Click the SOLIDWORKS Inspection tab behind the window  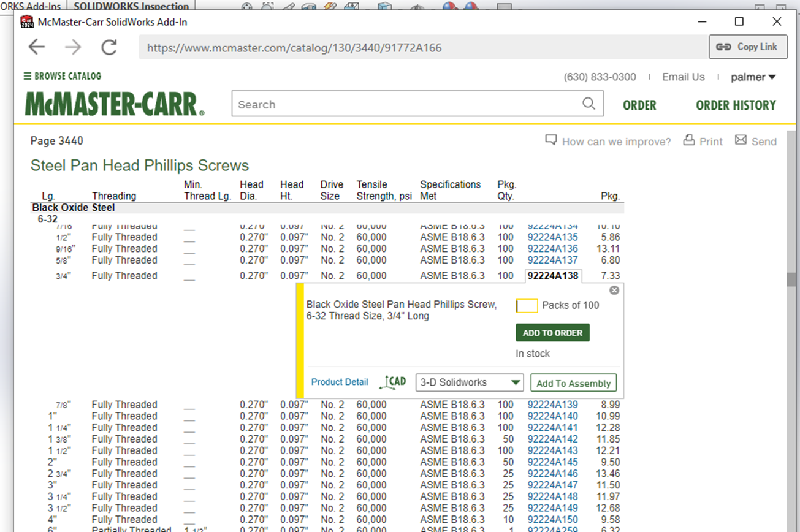(131, 6)
